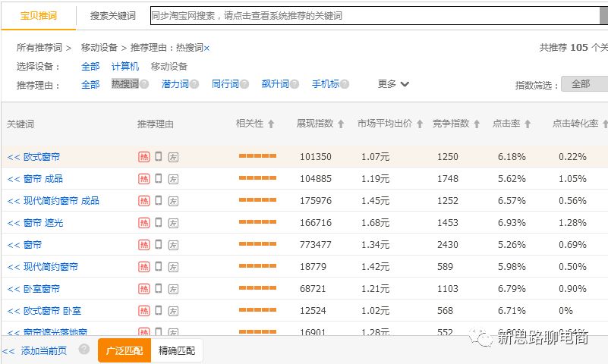Image resolution: width=608 pixels, height=364 pixels.
Task: Click the 左 badge icon in 窗帘 遮光 row
Action: coord(173,223)
